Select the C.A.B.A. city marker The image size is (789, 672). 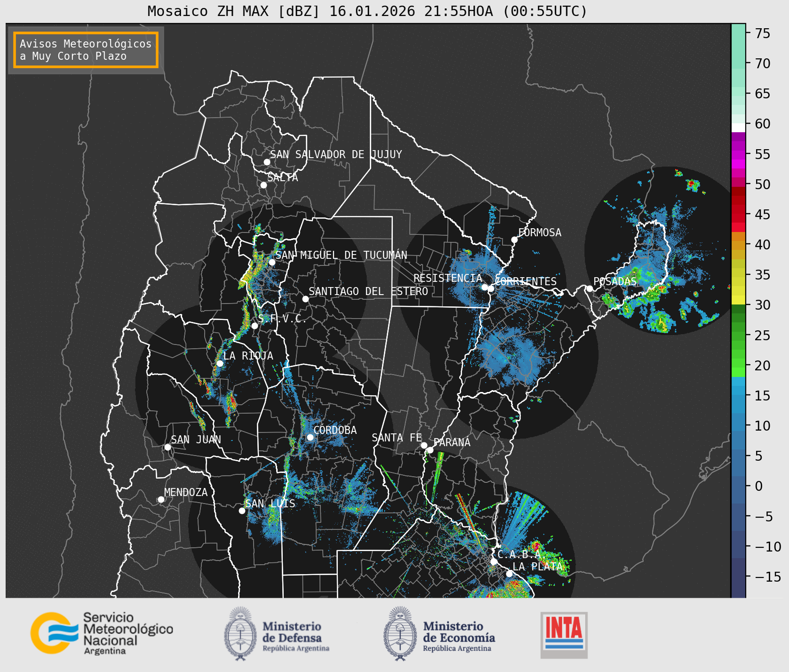(x=494, y=561)
